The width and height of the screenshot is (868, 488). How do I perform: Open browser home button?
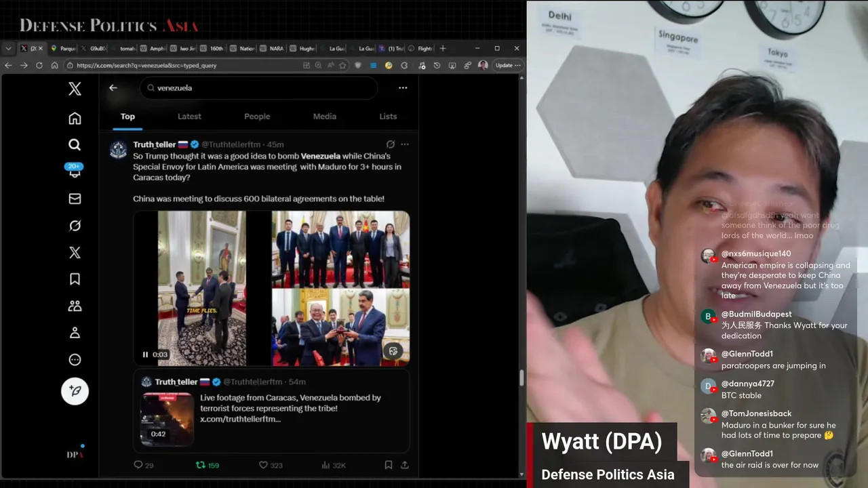click(55, 65)
